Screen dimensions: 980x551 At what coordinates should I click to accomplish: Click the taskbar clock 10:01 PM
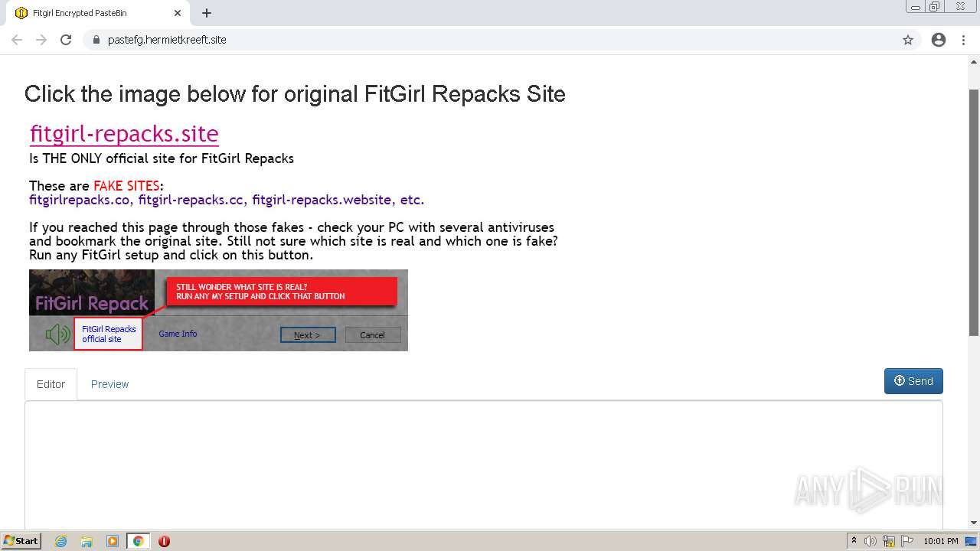(x=941, y=541)
